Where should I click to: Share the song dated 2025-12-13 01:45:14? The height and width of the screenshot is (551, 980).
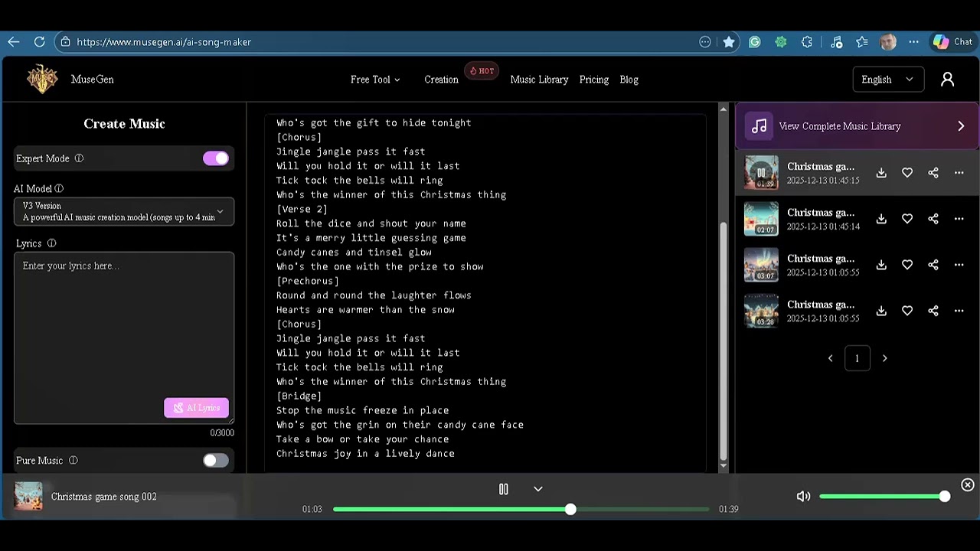tap(933, 219)
